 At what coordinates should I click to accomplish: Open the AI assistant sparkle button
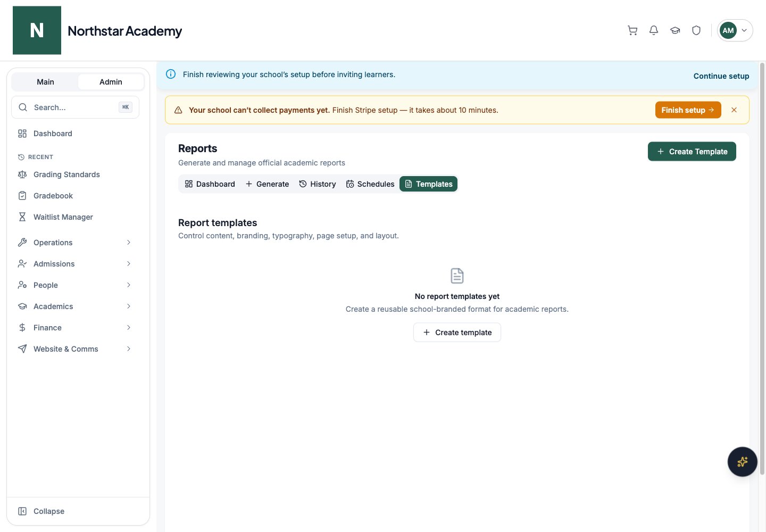pos(742,462)
